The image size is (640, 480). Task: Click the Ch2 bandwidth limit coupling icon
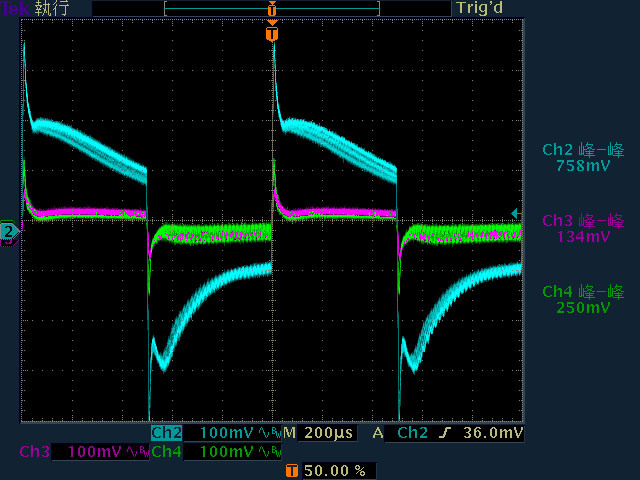pyautogui.click(x=270, y=433)
